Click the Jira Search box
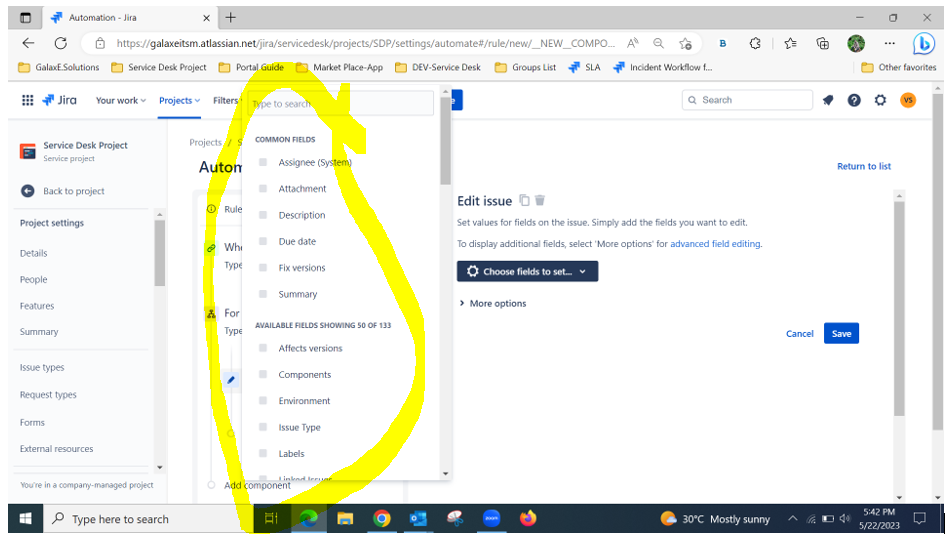This screenshot has width=948, height=544. (x=747, y=100)
